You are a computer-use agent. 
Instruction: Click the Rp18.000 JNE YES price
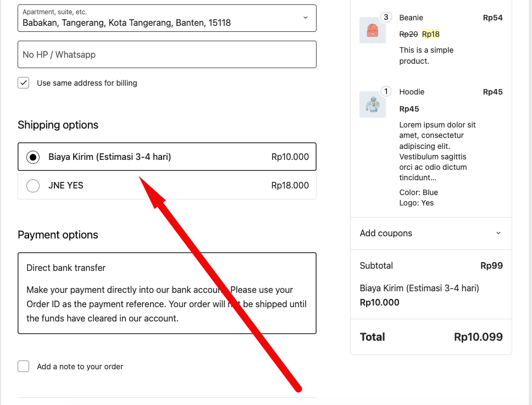[x=290, y=186]
